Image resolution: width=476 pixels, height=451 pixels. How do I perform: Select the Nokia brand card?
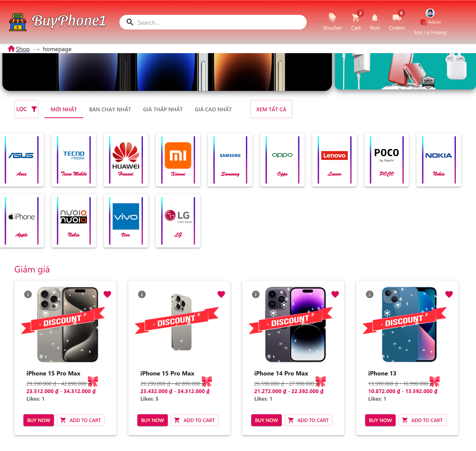[x=439, y=160]
